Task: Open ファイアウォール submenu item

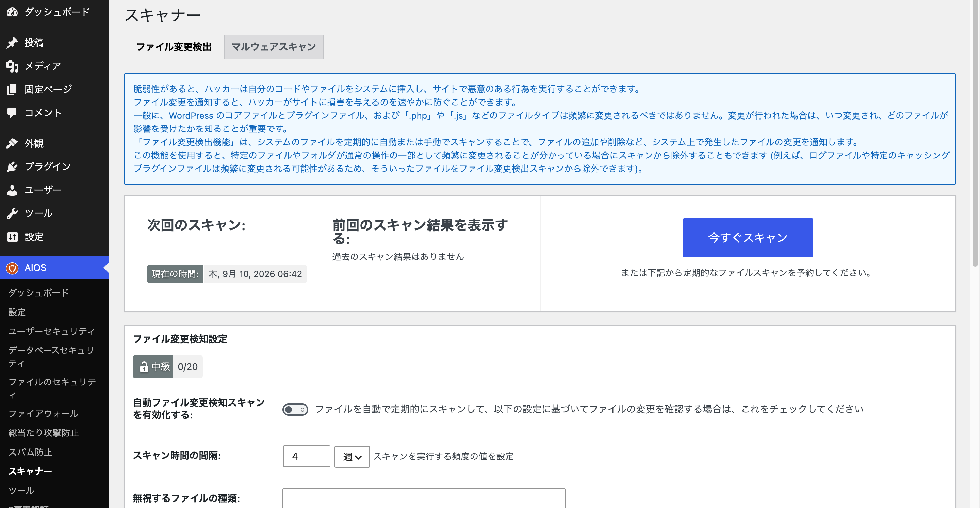Action: [43, 413]
